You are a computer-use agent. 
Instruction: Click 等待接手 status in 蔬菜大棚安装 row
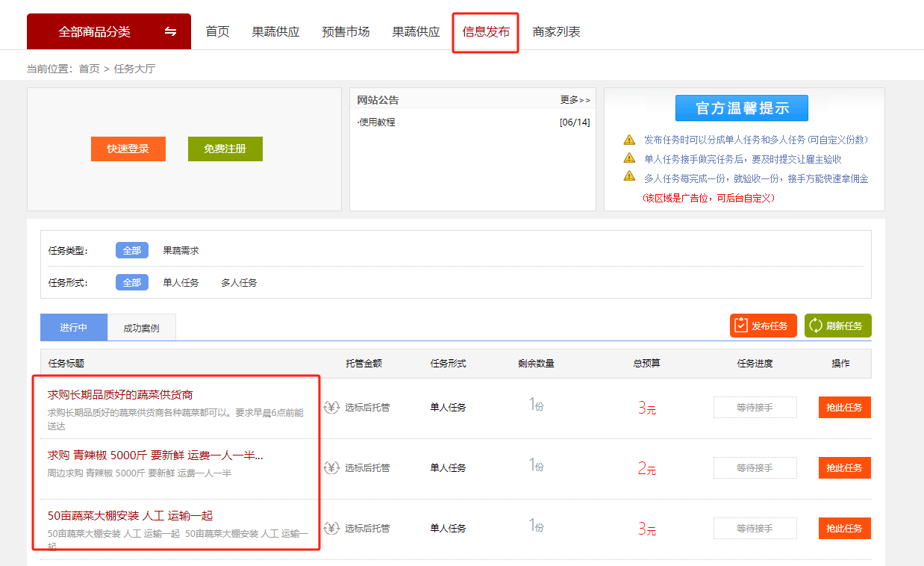click(755, 528)
